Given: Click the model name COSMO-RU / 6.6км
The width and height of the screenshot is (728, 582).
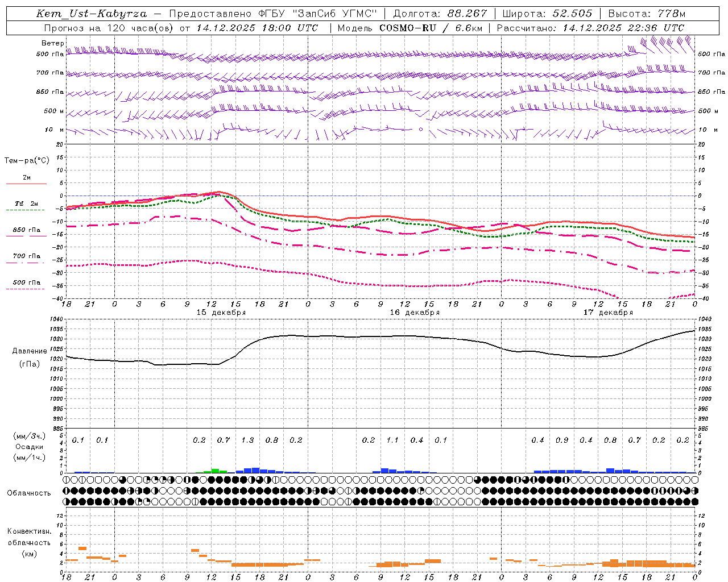Looking at the screenshot, I should click(x=430, y=28).
